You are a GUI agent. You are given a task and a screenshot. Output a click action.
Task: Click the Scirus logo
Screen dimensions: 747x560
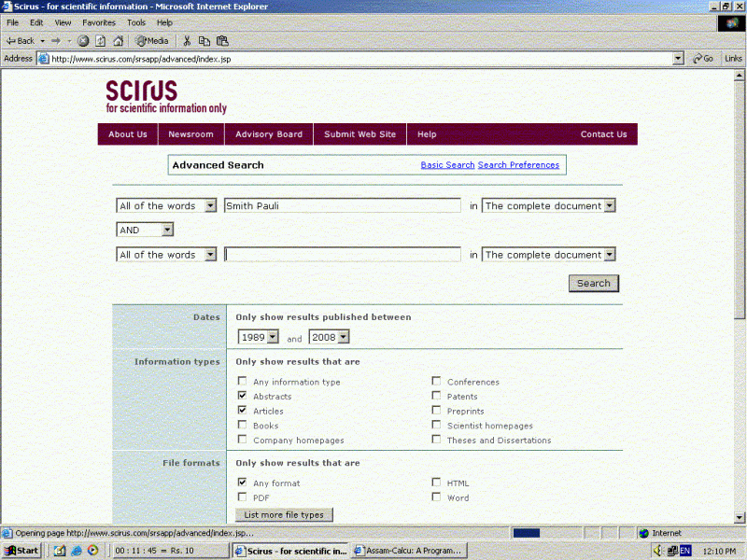point(166,97)
